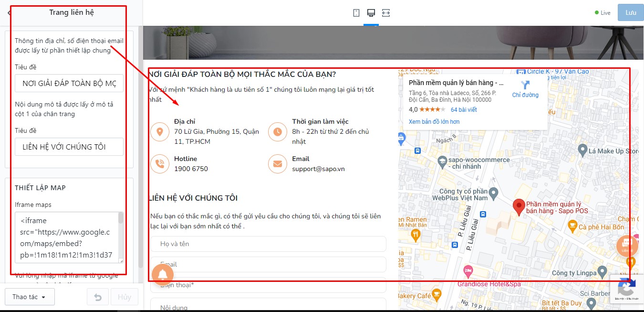Click the sidebar vertical scrollbar

(141, 148)
